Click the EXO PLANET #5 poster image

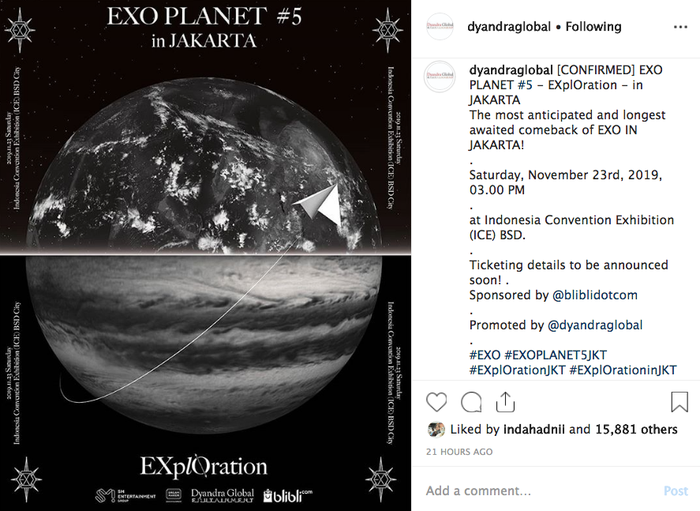click(205, 255)
